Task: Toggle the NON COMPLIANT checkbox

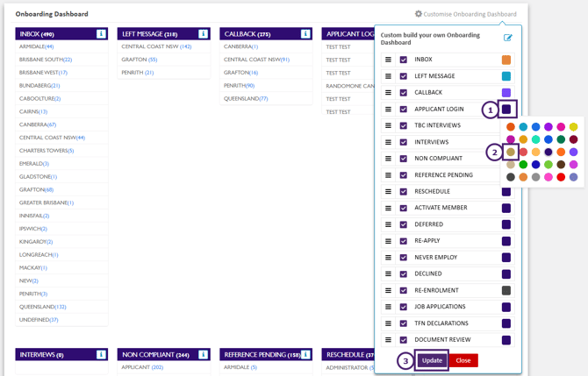Action: (x=404, y=159)
